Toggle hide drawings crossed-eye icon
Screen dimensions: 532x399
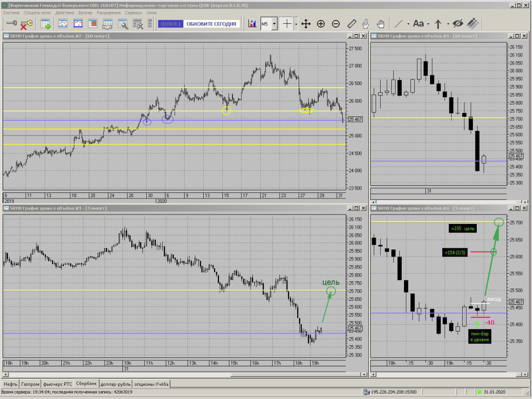(x=458, y=24)
